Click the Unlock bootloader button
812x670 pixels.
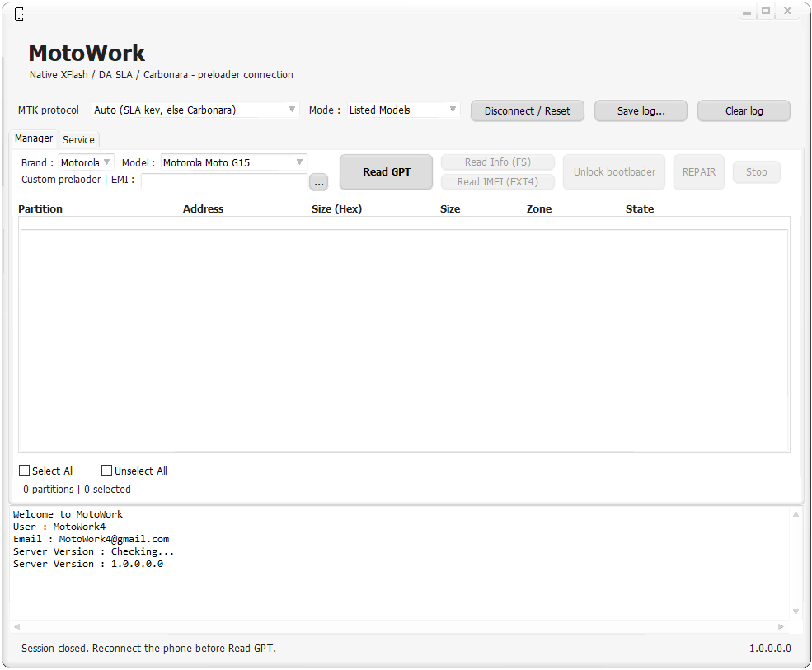[x=614, y=172]
